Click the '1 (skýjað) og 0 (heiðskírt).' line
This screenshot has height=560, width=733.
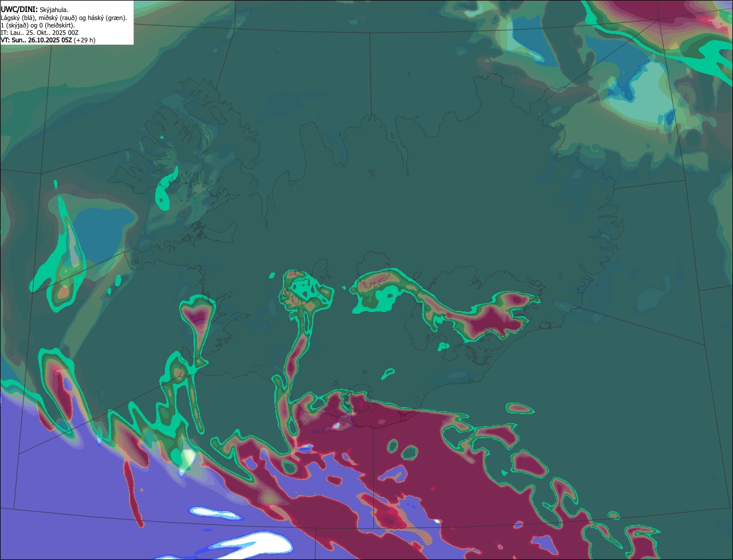click(38, 25)
